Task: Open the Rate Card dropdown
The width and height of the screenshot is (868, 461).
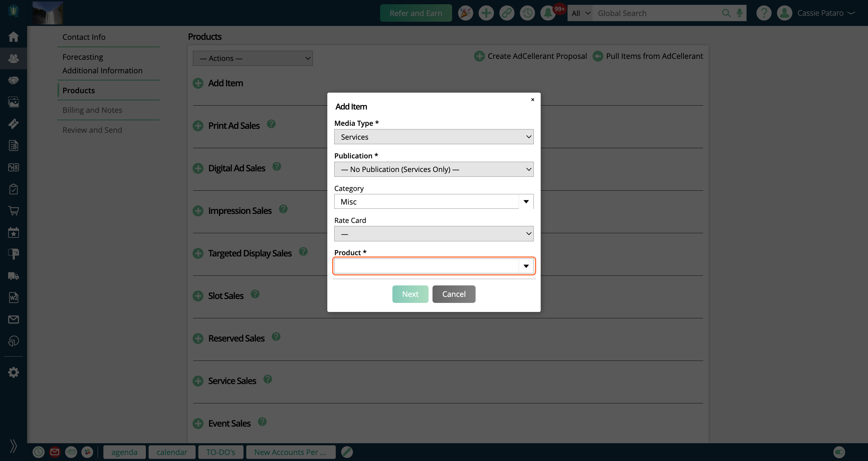Action: [x=434, y=234]
